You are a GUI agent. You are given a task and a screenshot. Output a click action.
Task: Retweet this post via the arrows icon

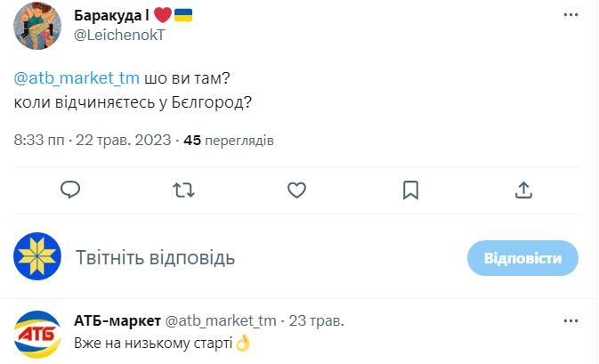pyautogui.click(x=184, y=190)
